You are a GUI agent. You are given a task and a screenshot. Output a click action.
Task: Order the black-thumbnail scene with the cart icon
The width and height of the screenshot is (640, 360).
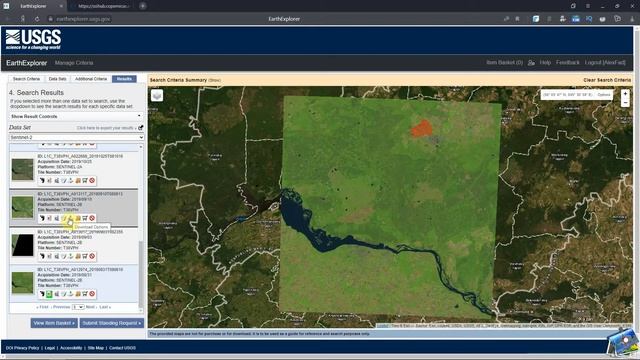[x=85, y=256]
